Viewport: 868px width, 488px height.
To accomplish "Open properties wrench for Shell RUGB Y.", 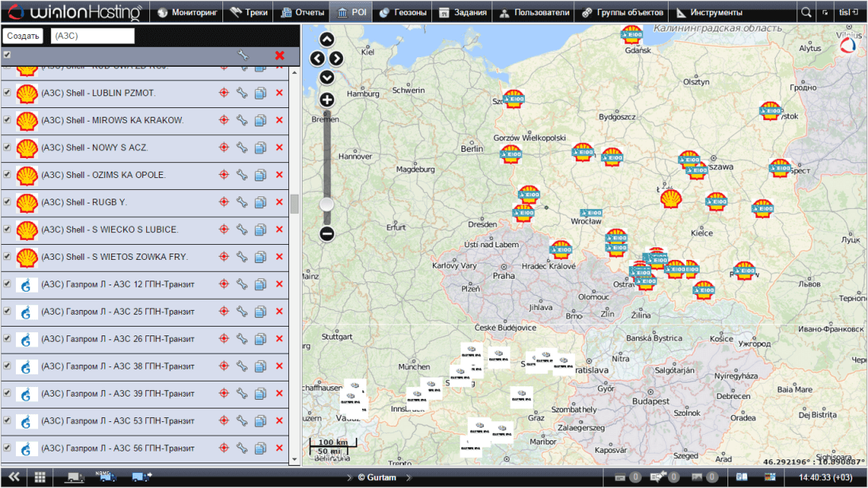I will (242, 202).
